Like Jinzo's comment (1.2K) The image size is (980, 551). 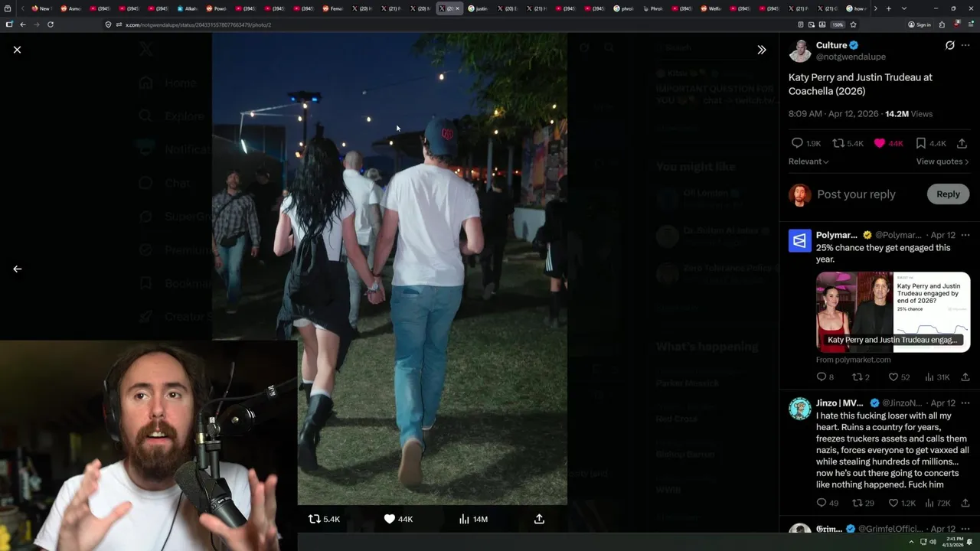(902, 503)
